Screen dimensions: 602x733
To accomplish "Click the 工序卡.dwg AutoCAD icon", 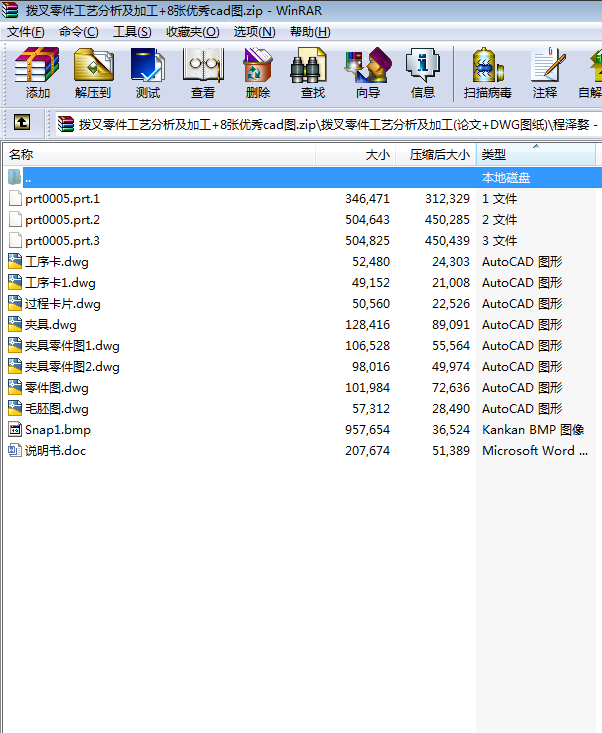I will (x=15, y=261).
